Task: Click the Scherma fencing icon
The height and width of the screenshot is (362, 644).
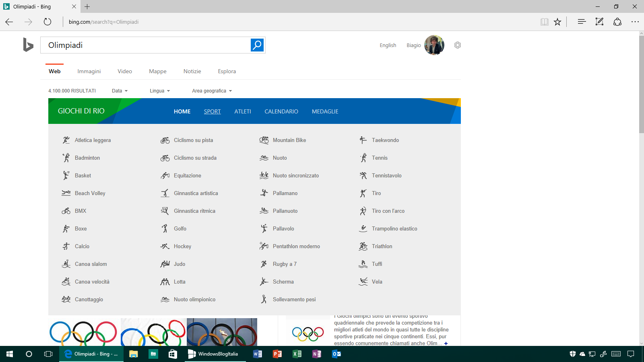Action: click(264, 282)
